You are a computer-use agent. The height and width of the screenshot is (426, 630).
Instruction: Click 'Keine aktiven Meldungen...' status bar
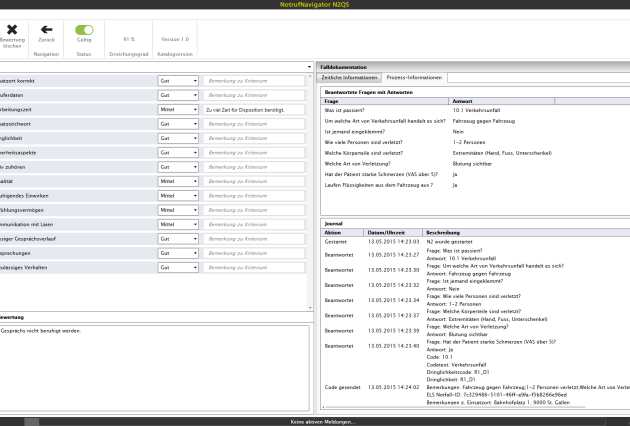pos(323,422)
